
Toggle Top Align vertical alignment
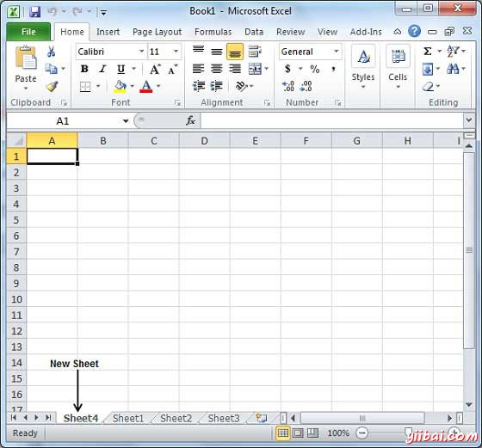tap(198, 51)
